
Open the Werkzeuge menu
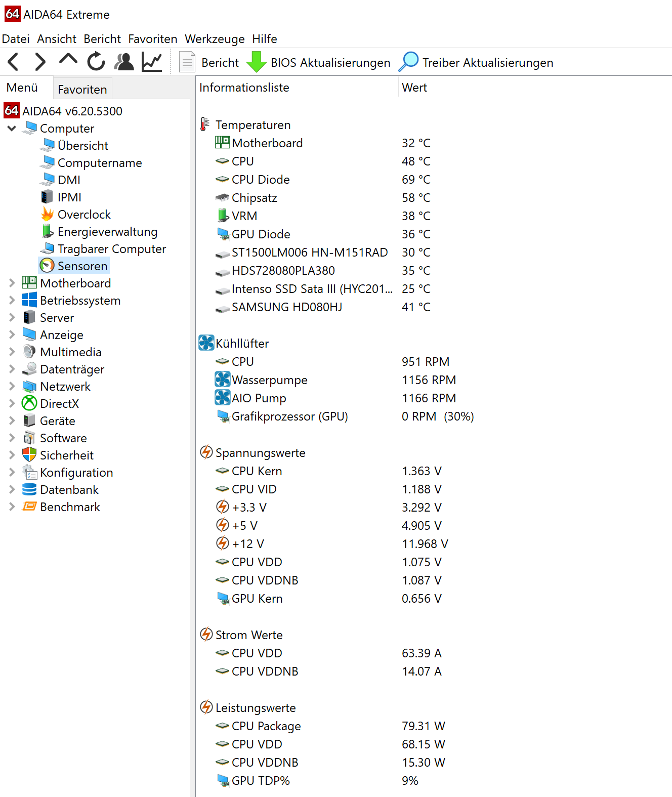click(x=215, y=39)
